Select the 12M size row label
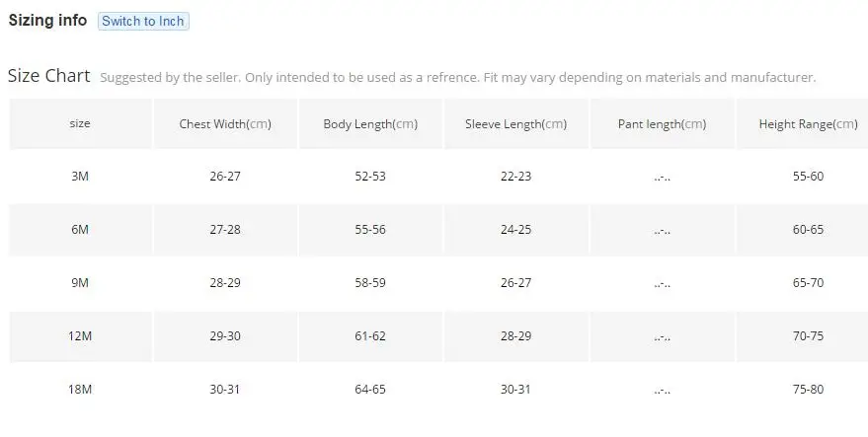 point(80,335)
